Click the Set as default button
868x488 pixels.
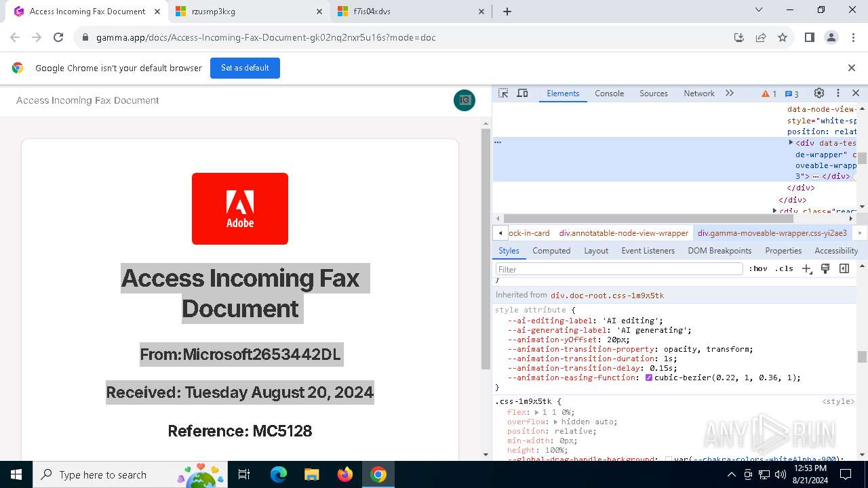pos(245,68)
